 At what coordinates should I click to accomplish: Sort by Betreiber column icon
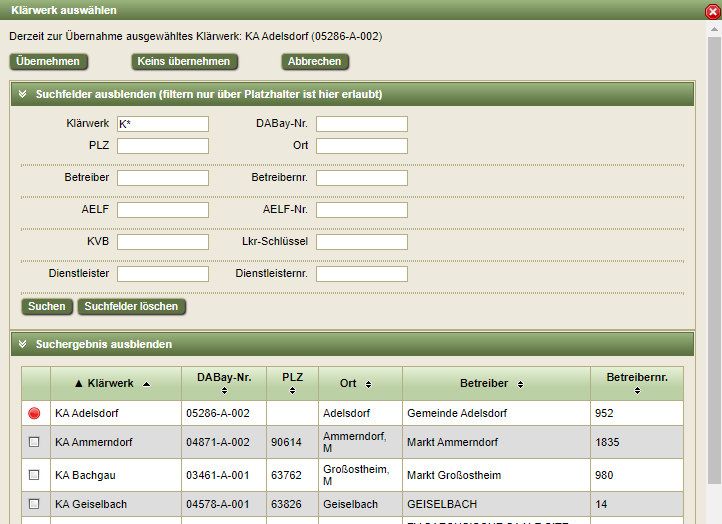(x=520, y=384)
